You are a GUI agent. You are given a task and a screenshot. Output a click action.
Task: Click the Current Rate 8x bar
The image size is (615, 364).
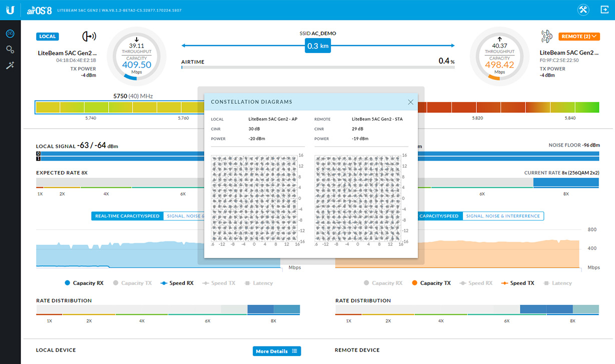click(x=566, y=182)
